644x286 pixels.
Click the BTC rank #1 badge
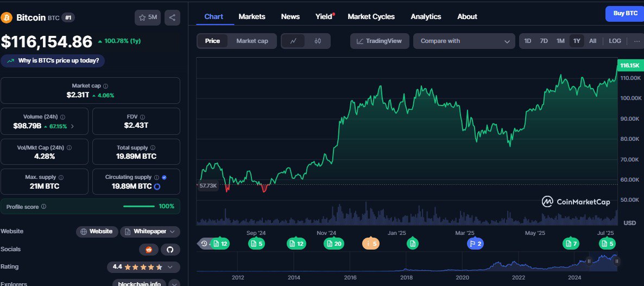(68, 17)
